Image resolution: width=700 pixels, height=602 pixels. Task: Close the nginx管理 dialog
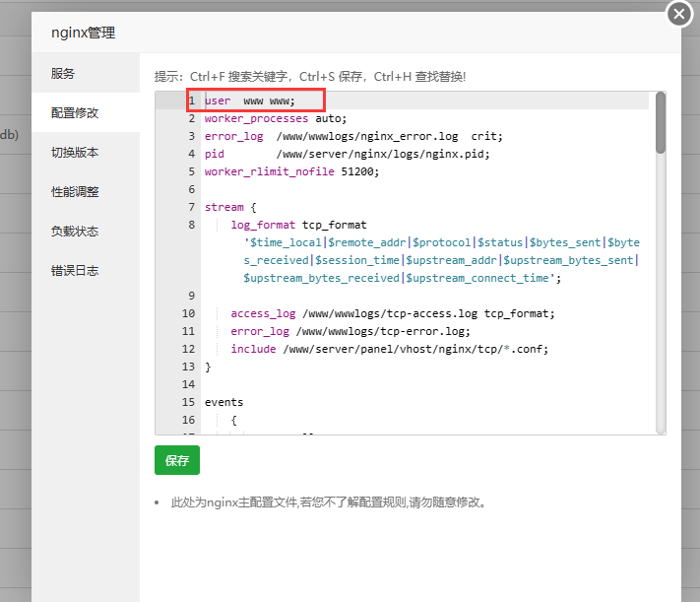coord(680,15)
